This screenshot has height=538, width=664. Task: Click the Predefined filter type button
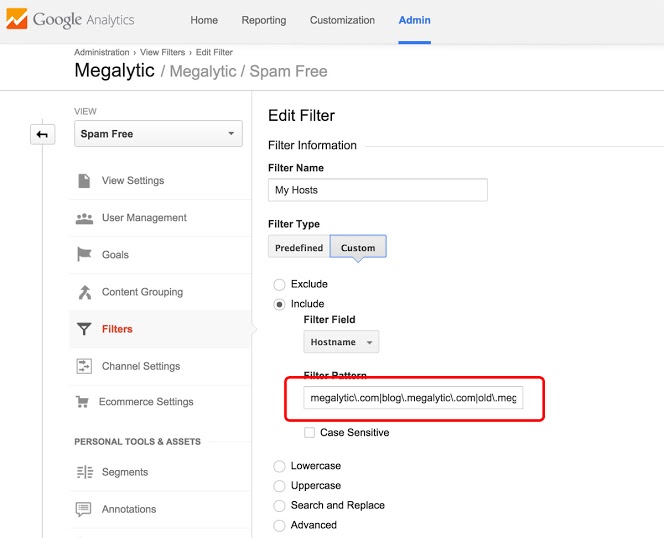tap(299, 248)
